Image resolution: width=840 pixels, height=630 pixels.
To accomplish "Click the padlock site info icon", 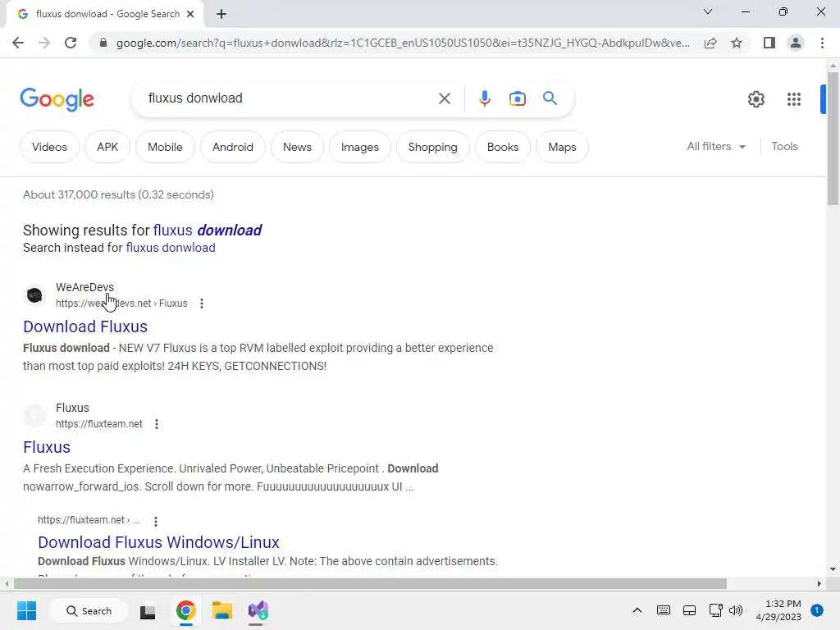I will coord(103,43).
